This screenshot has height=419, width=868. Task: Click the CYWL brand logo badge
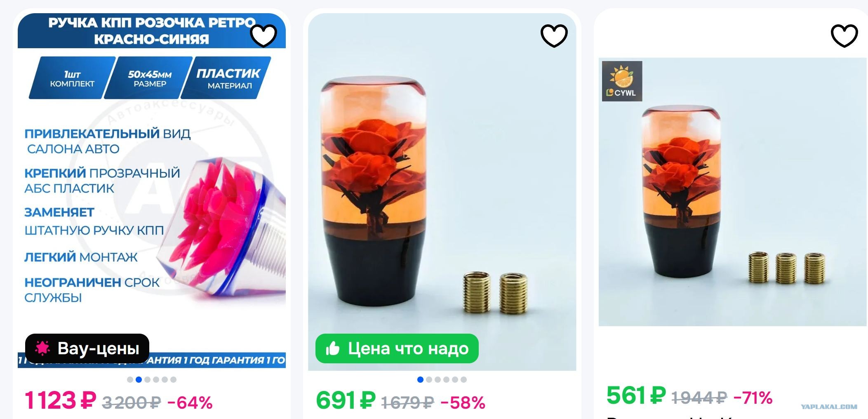(622, 81)
